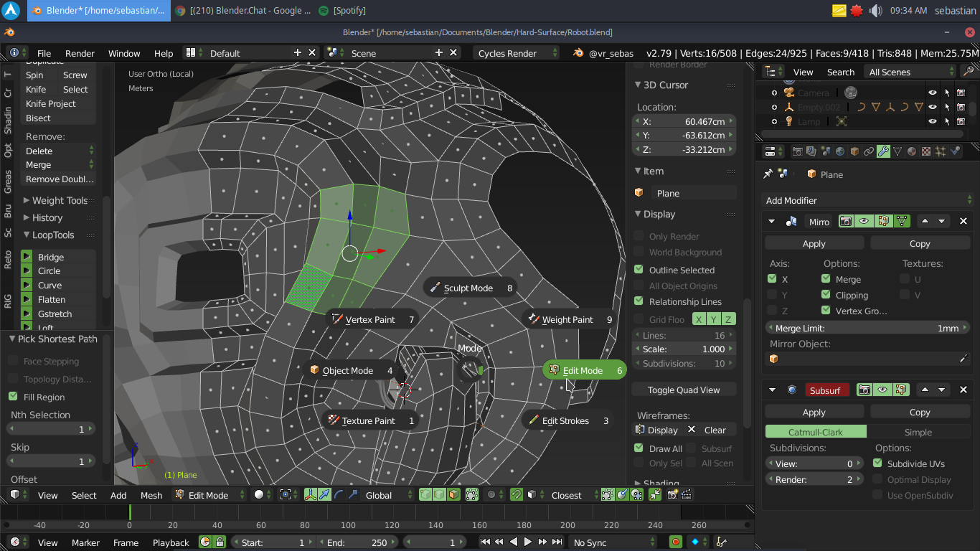
Task: Open the Global transform orientation dropdown
Action: tap(388, 495)
